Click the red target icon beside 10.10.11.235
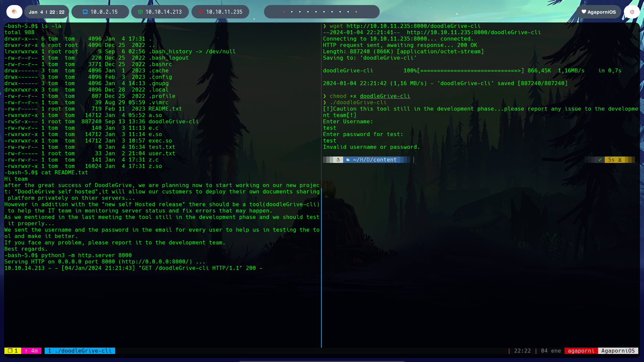 tap(201, 12)
